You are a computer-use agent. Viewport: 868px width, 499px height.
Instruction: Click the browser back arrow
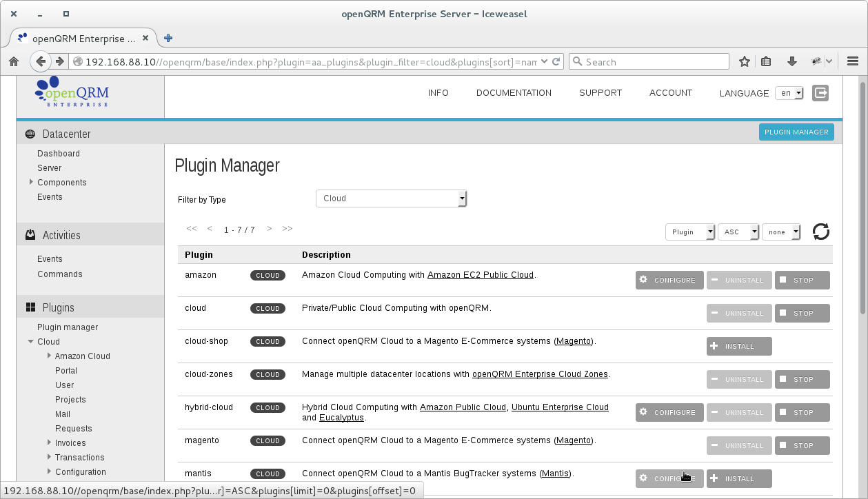click(41, 61)
